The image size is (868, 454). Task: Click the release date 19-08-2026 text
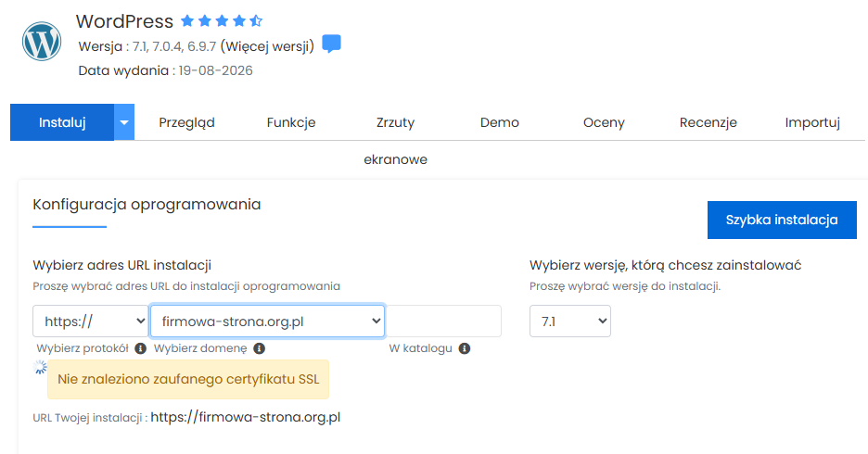click(x=215, y=70)
